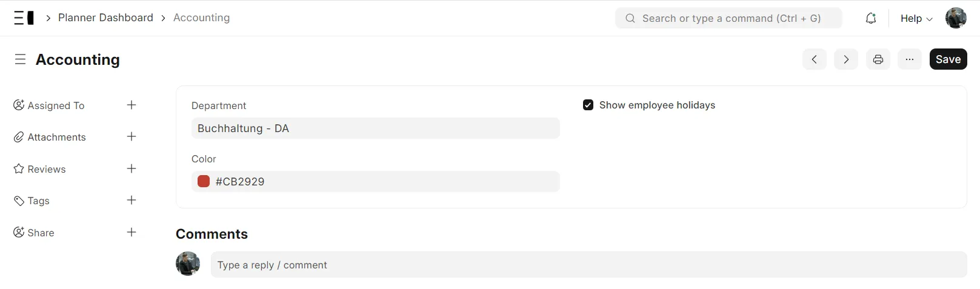Add an Assigned To user with plus
Image resolution: width=980 pixels, height=289 pixels.
click(132, 105)
